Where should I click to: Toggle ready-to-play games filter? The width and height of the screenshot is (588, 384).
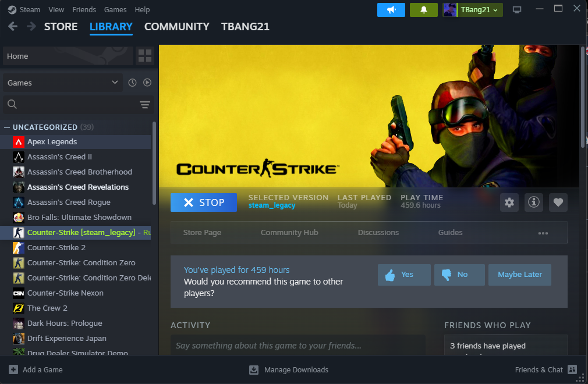[147, 83]
